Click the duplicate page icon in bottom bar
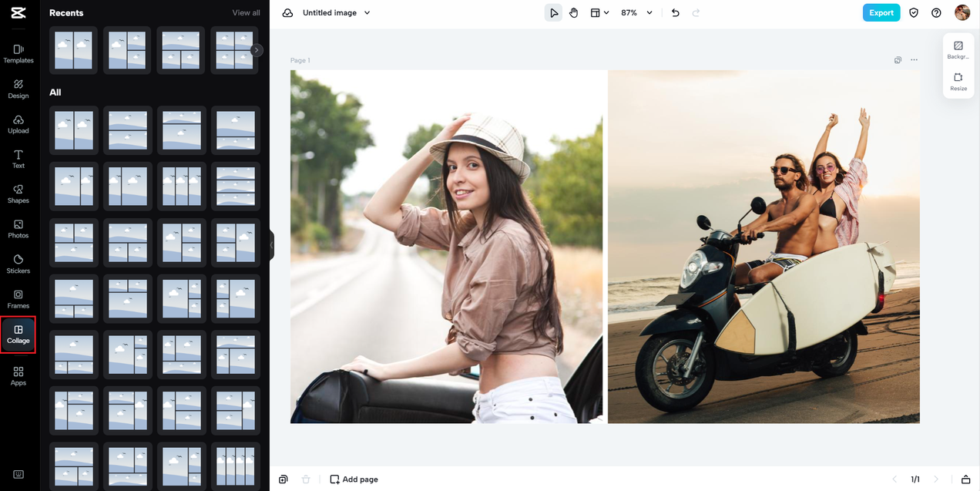The height and width of the screenshot is (491, 980). click(x=284, y=479)
